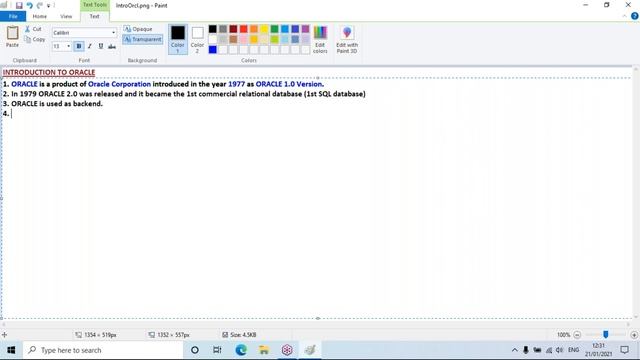Select Transparent background option

(x=142, y=39)
